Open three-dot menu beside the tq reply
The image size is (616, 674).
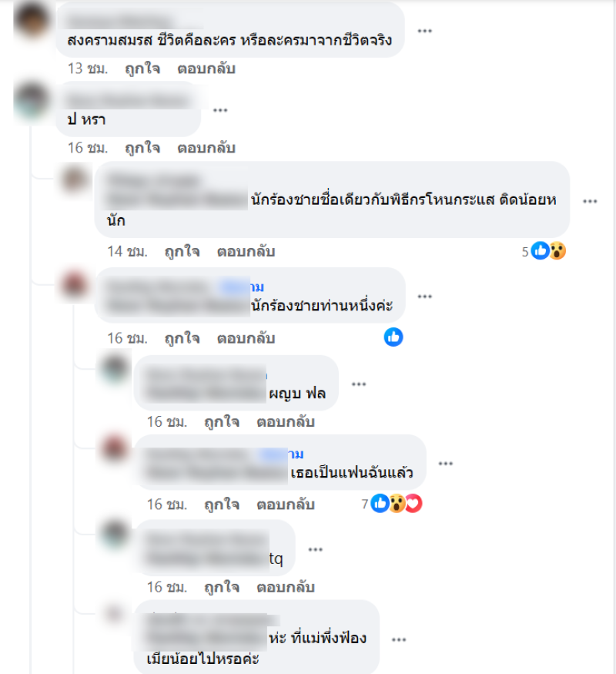click(315, 549)
